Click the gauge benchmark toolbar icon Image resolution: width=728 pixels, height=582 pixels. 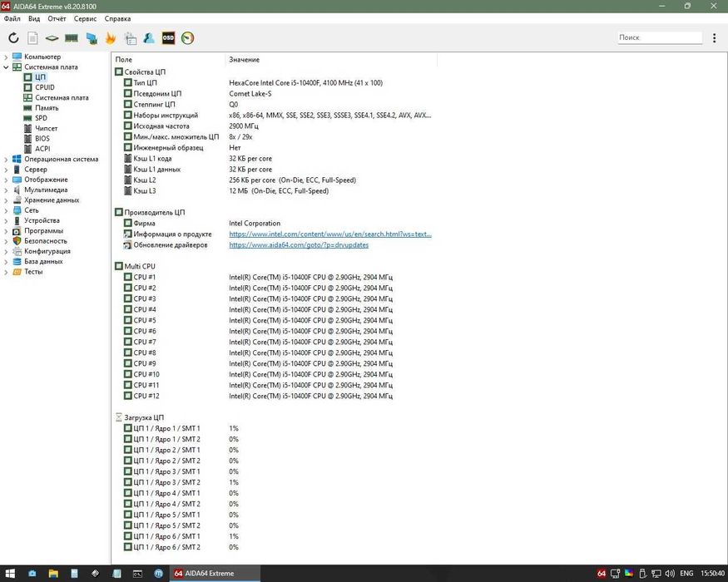187,37
